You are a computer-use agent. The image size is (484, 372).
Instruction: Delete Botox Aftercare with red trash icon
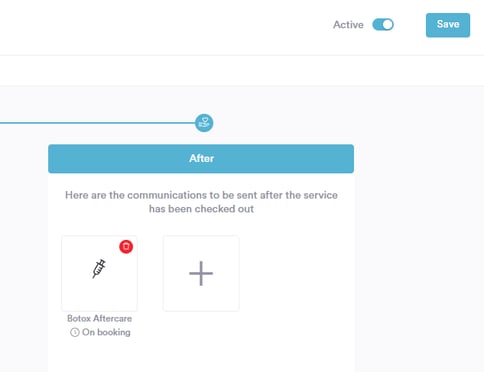(x=126, y=247)
